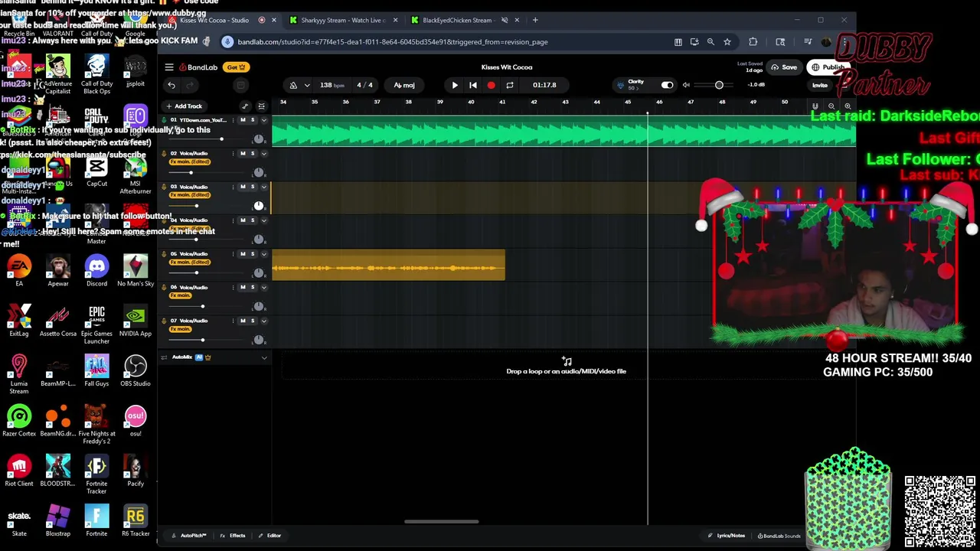Expand track 06 options chevron
This screenshot has height=551, width=980.
264,288
